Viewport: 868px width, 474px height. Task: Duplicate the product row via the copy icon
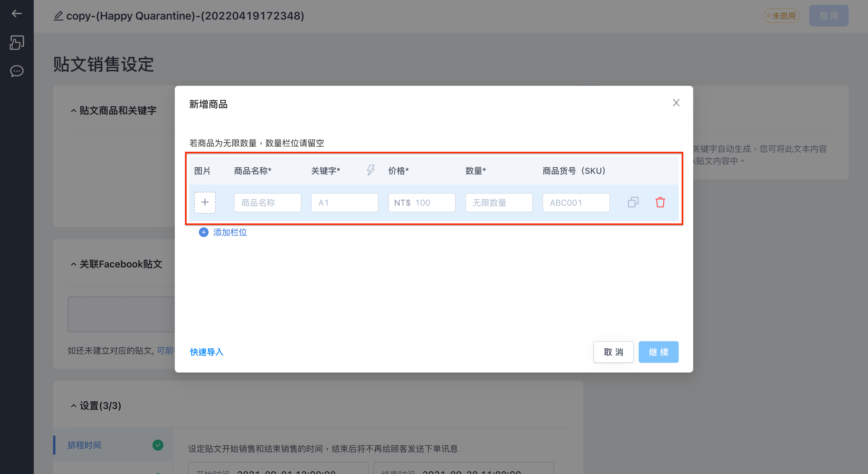click(633, 202)
